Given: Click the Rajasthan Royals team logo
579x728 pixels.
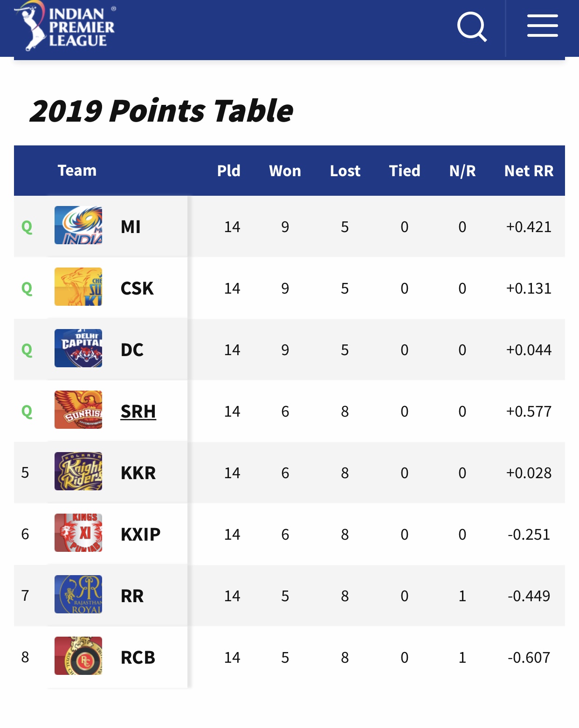Looking at the screenshot, I should (x=78, y=595).
